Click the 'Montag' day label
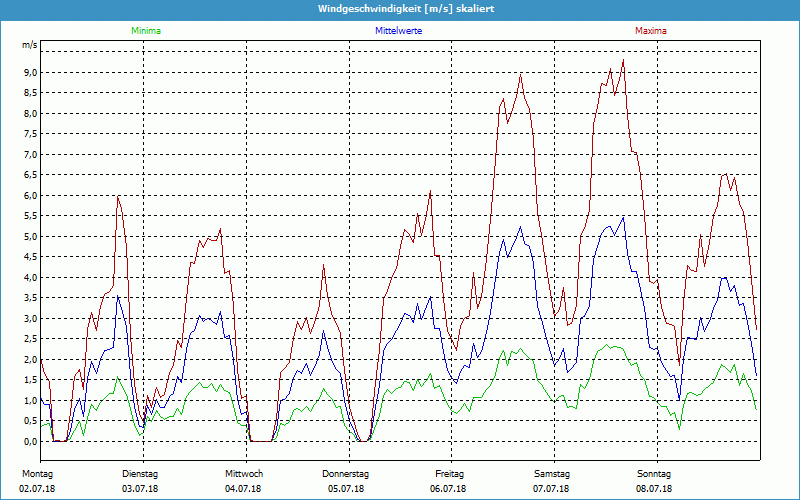Viewport: 800px width, 500px height. (x=37, y=474)
